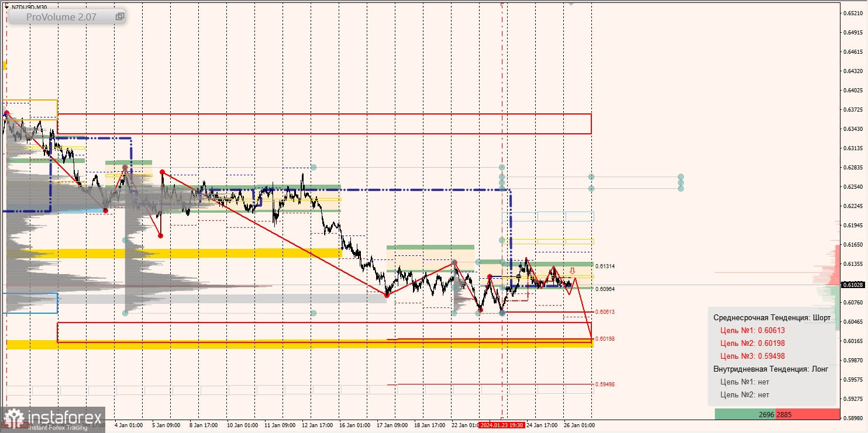Click the ProVolume 2.07 title label
The width and height of the screenshot is (868, 433).
[x=61, y=17]
